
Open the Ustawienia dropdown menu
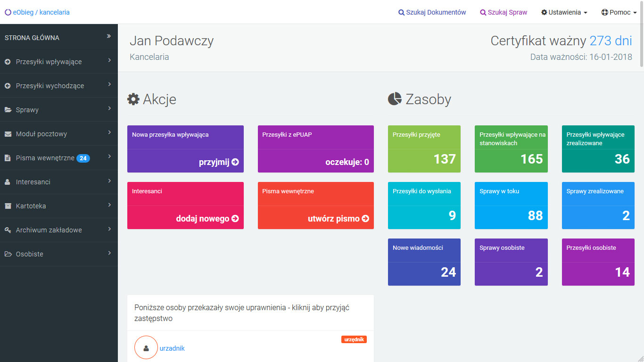(x=564, y=12)
